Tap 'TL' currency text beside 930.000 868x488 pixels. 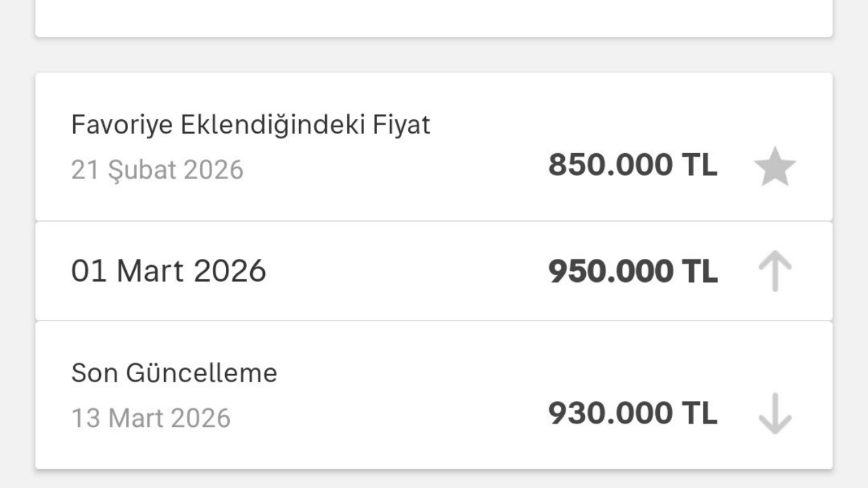(x=699, y=413)
